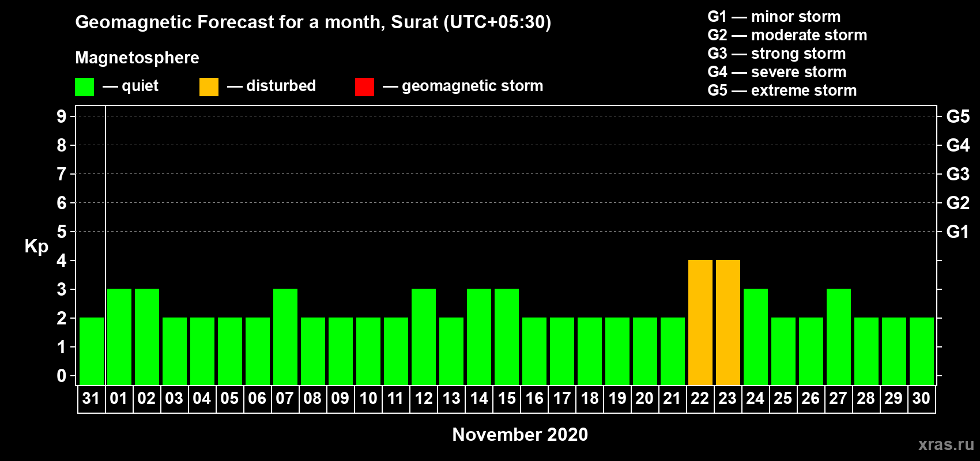Click date label 20 on the axis
Image resolution: width=980 pixels, height=461 pixels.
coord(644,398)
